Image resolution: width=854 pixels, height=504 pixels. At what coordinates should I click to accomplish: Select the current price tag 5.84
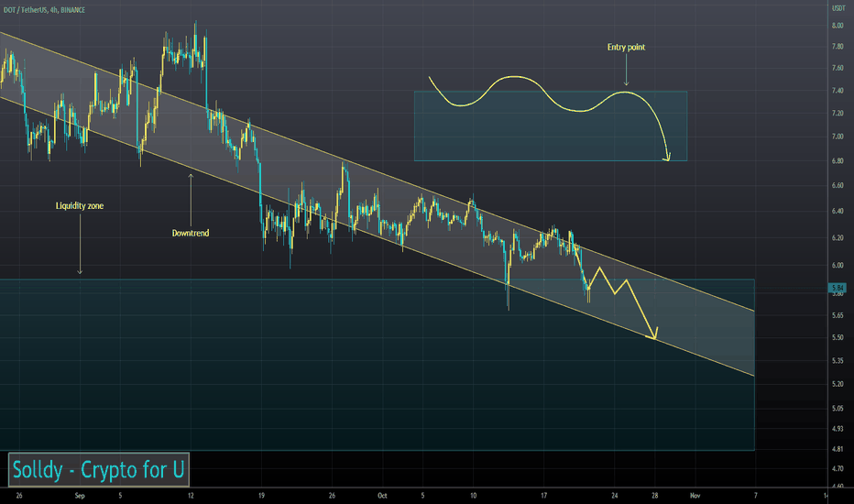tap(838, 287)
